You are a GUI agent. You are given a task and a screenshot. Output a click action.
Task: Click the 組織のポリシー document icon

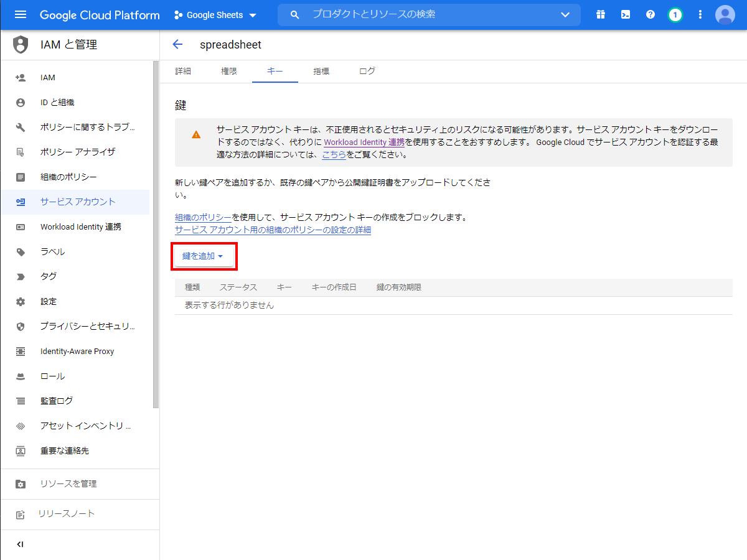(x=21, y=177)
